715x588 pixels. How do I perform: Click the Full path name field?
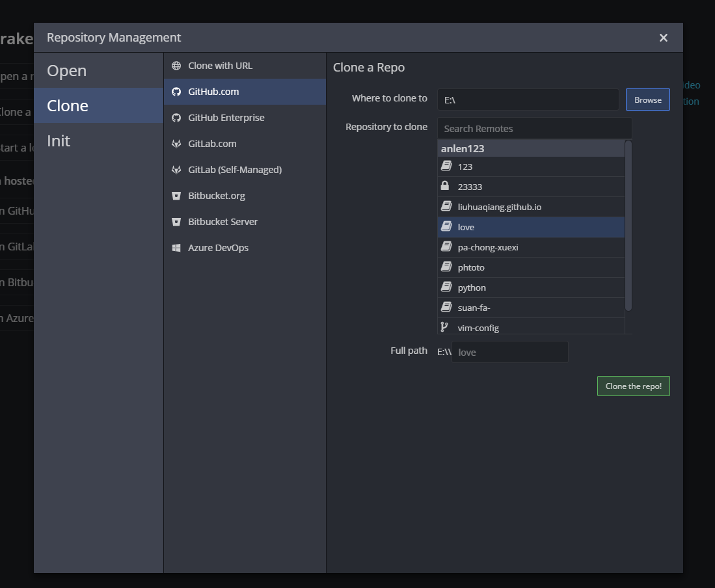click(x=509, y=353)
